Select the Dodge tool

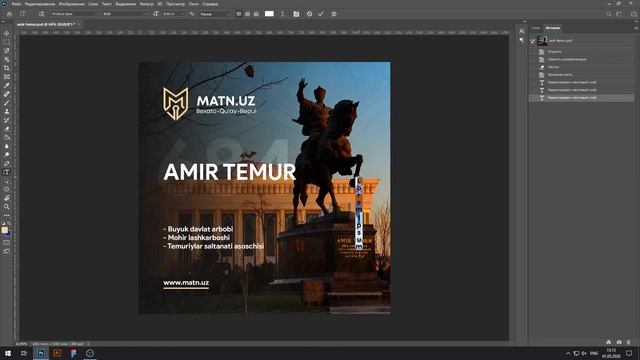coord(7,155)
